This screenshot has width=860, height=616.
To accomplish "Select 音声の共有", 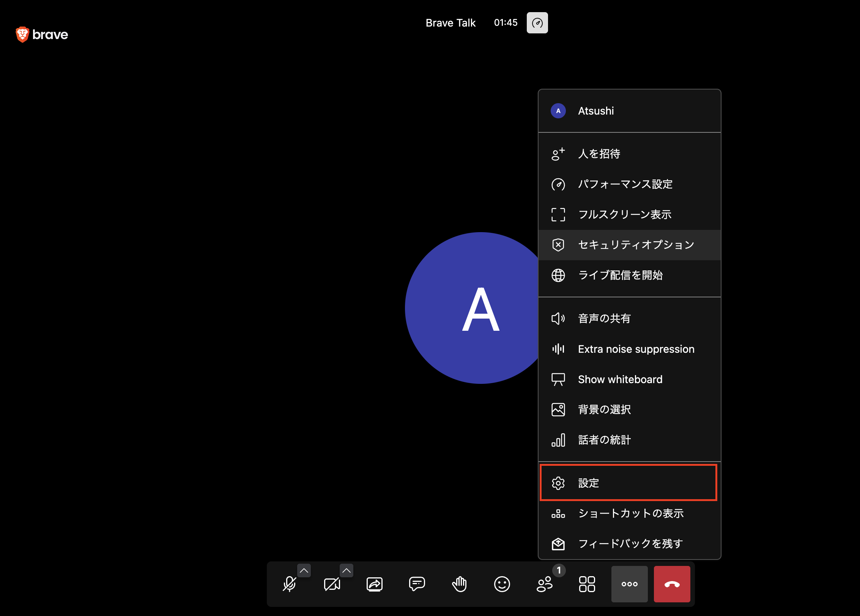I will [x=630, y=319].
